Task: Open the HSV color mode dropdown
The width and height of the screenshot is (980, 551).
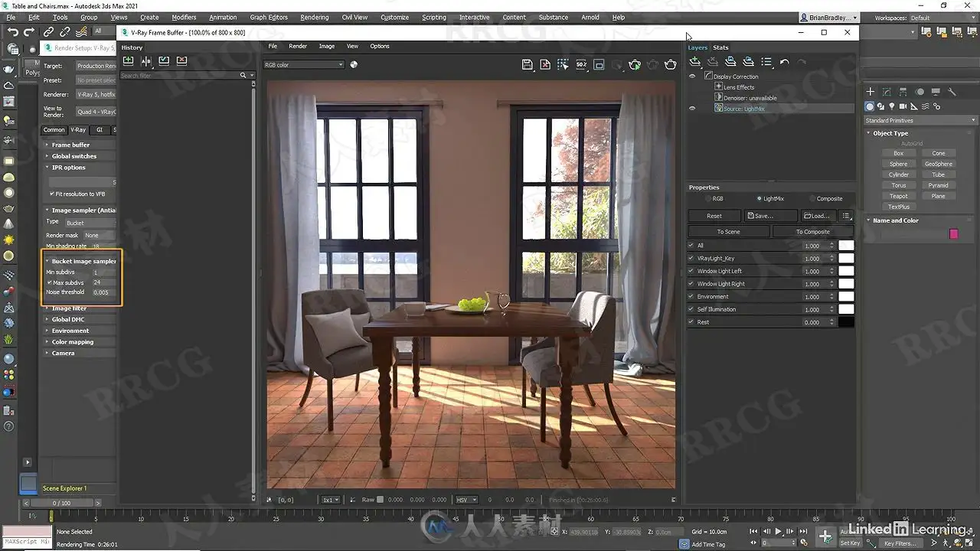Action: [x=466, y=500]
